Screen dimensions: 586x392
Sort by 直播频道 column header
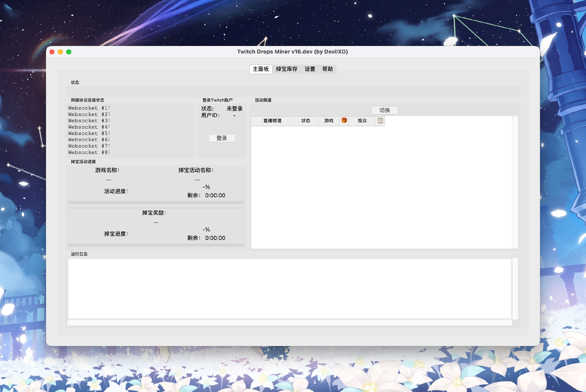pos(272,121)
